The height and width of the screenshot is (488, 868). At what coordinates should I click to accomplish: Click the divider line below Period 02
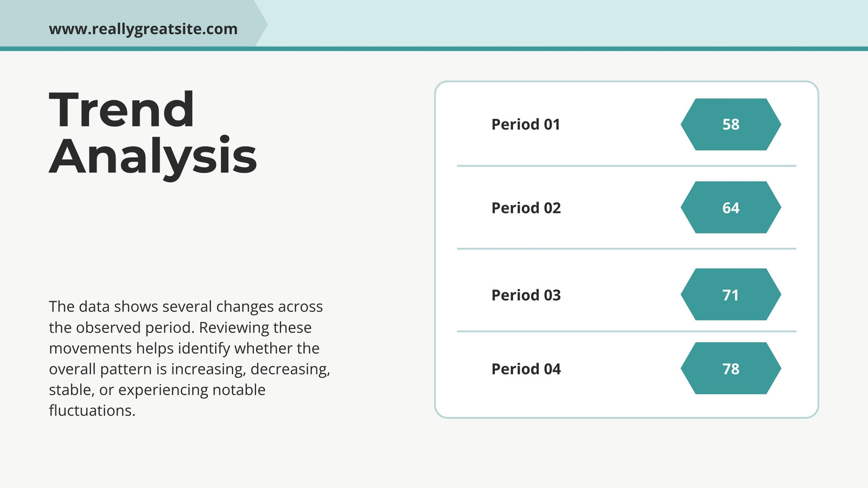click(x=627, y=249)
